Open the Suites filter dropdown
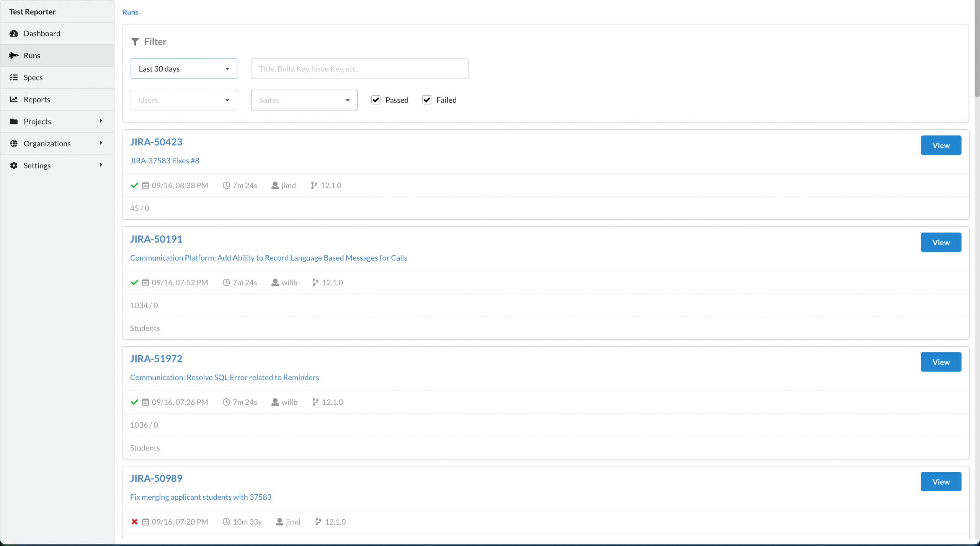The height and width of the screenshot is (546, 980). 304,100
